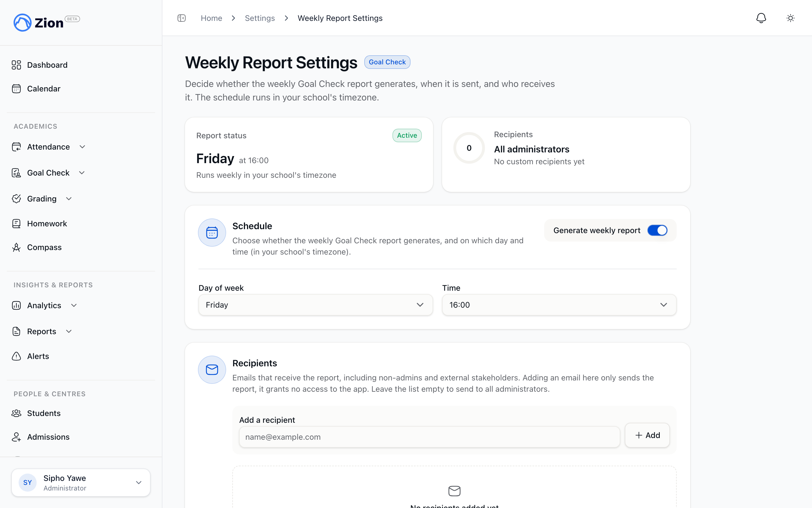Click the Calendar icon in the sidebar

pos(16,89)
